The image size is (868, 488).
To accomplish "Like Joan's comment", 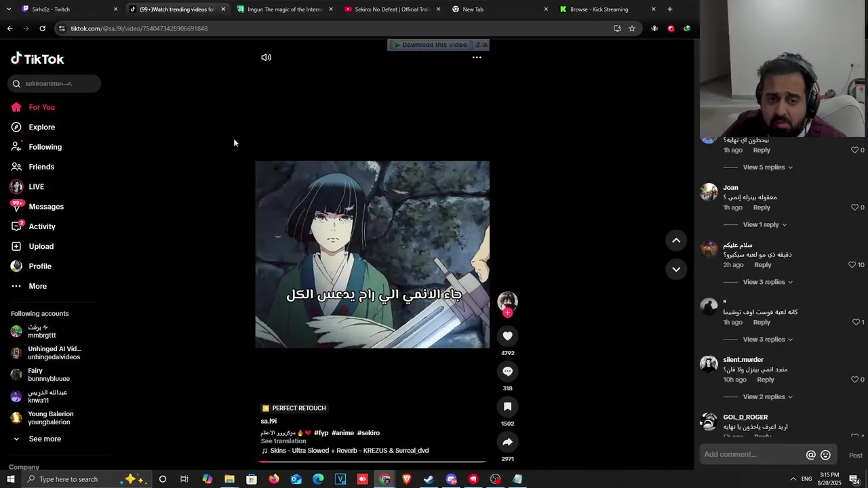I will click(x=854, y=207).
